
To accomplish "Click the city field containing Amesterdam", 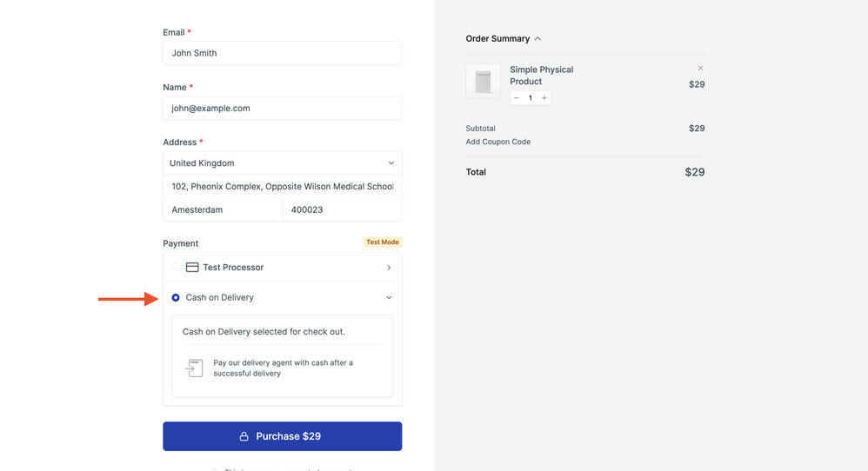I will click(223, 209).
